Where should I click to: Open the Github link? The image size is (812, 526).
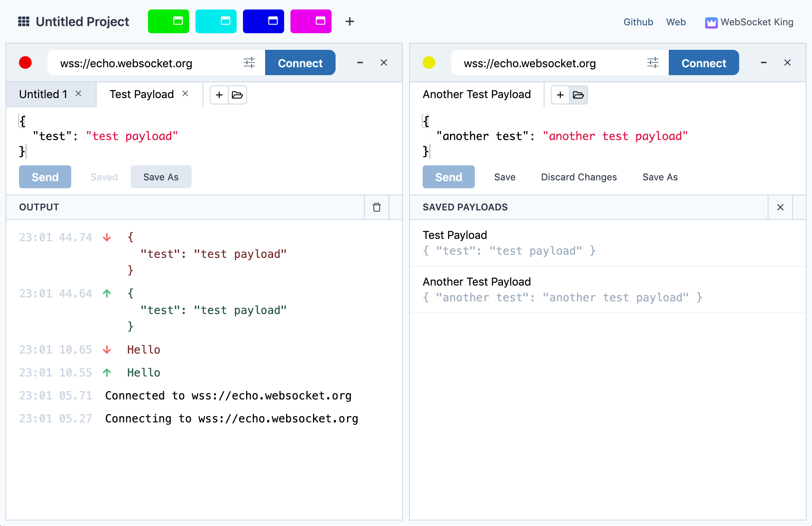coord(638,22)
